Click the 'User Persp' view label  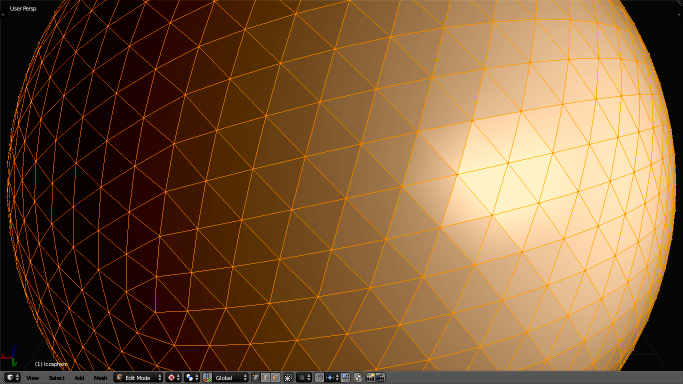tap(23, 8)
